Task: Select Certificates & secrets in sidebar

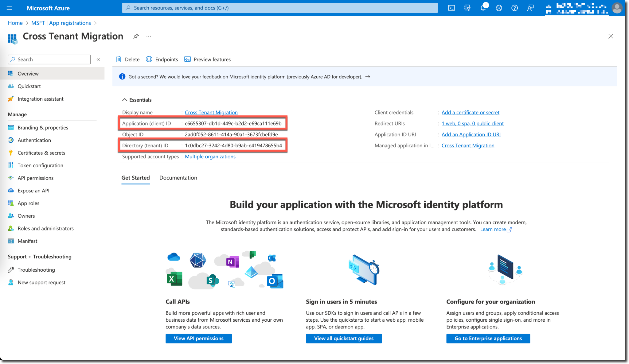Action: click(x=41, y=153)
